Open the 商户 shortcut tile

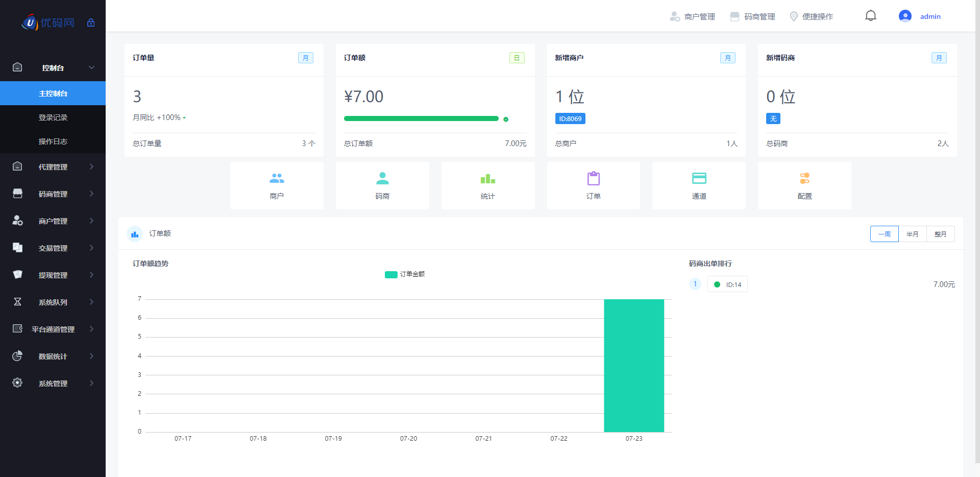tap(277, 185)
